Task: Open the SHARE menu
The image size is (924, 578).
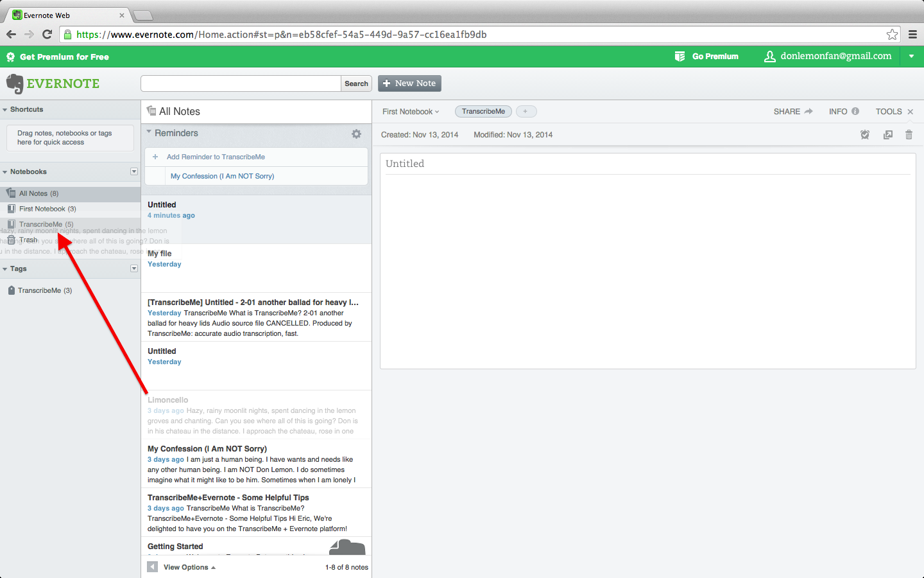Action: tap(787, 112)
